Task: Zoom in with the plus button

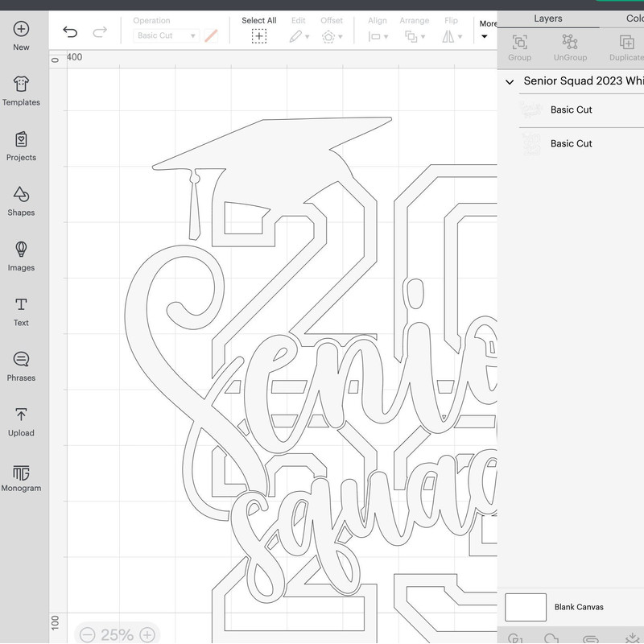Action: point(147,634)
